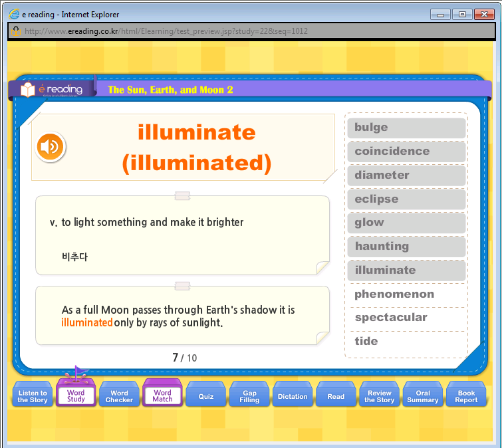The width and height of the screenshot is (502, 448).
Task: Close the e reading window
Action: click(484, 15)
